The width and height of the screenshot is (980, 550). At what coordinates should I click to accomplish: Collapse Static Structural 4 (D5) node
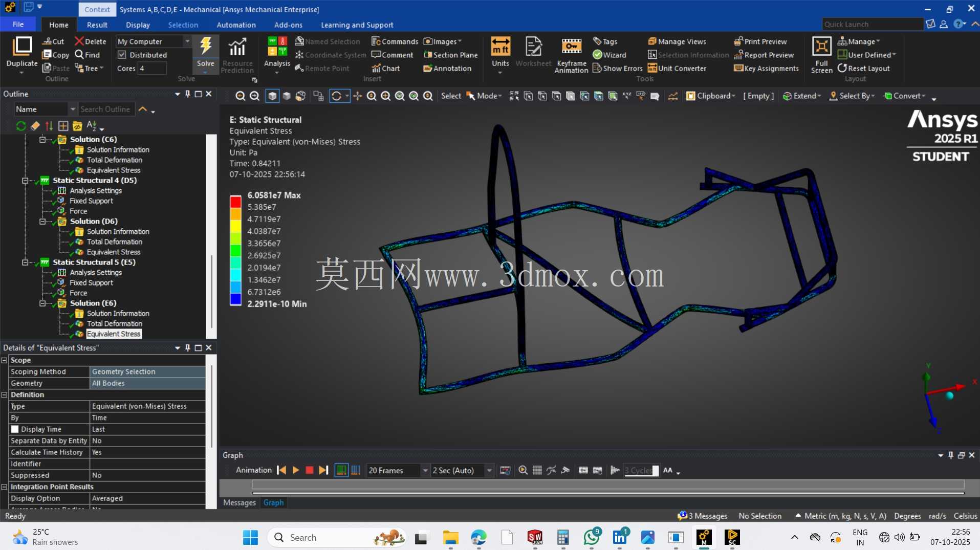(25, 181)
